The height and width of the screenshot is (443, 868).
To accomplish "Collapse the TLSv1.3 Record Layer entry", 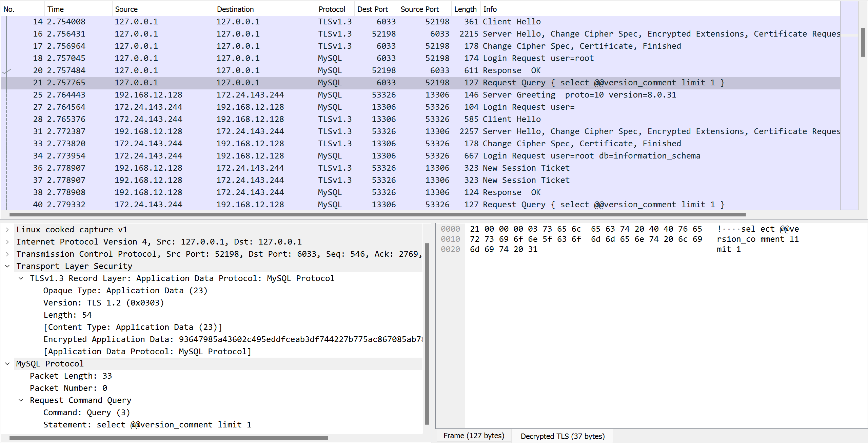I will [21, 278].
